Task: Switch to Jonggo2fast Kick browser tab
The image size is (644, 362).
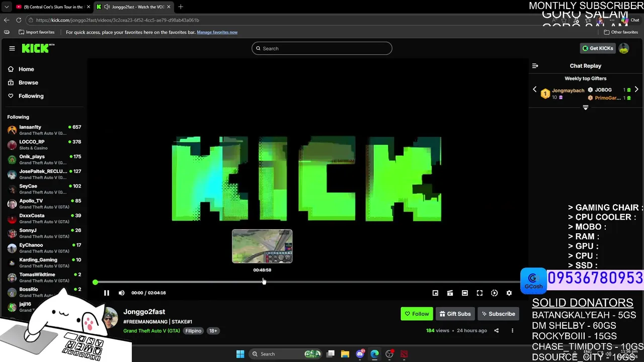Action: 133,7
